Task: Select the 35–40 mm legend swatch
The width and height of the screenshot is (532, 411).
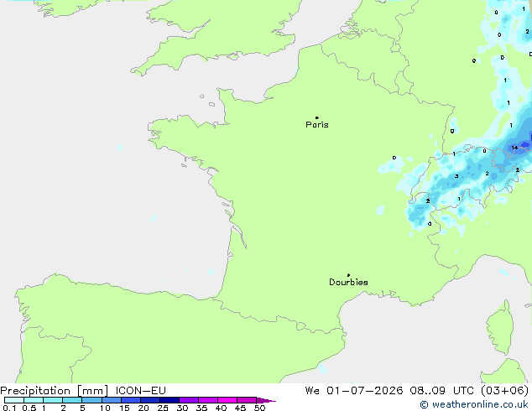Action: 208,400
